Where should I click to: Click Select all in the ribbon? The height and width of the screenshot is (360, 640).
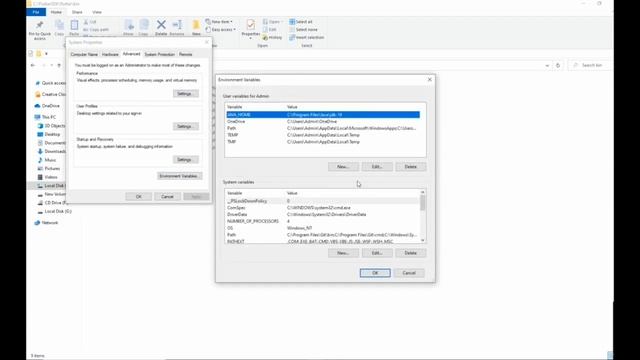301,22
